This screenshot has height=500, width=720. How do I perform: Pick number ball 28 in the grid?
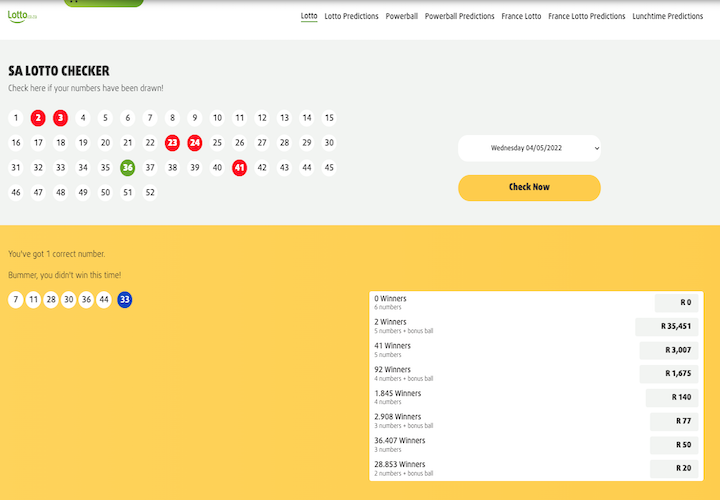click(x=284, y=143)
